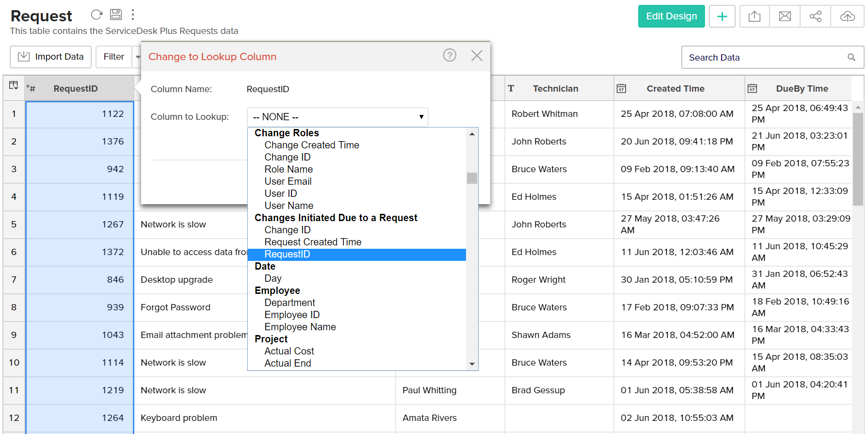Click the plus add button
Image resolution: width=868 pixels, height=434 pixels.
[722, 16]
